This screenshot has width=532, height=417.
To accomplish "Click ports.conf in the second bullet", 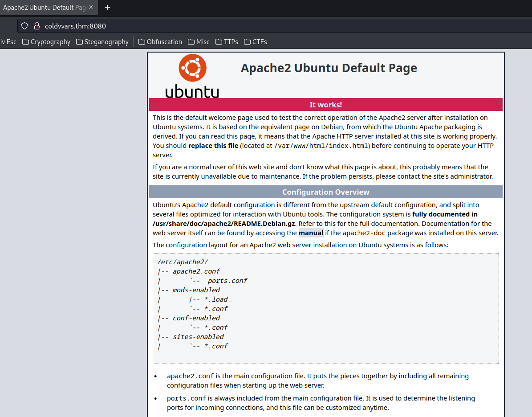I will 187,398.
